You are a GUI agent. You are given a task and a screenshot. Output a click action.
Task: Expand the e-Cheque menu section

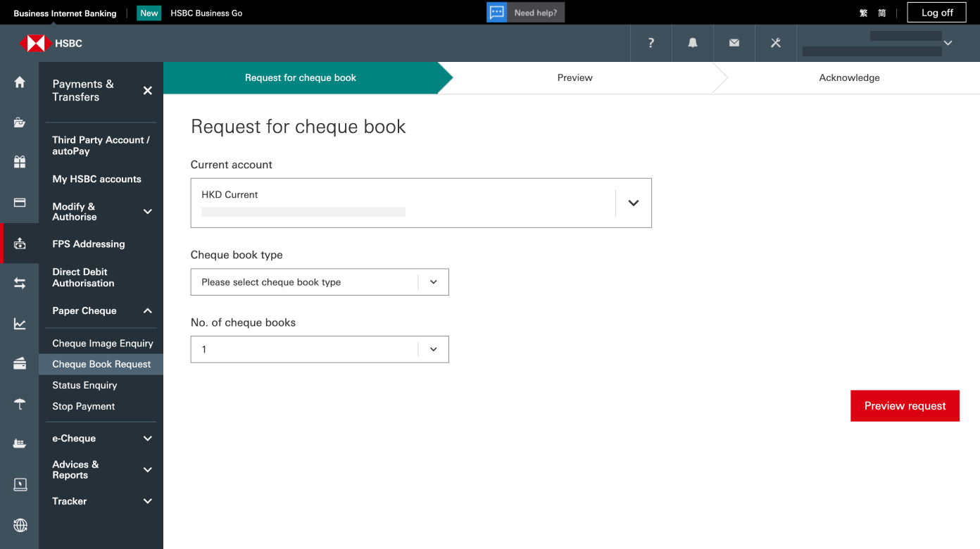pyautogui.click(x=148, y=438)
